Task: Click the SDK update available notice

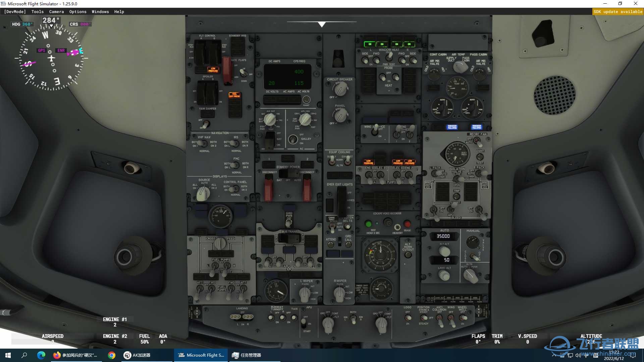Action: click(618, 12)
